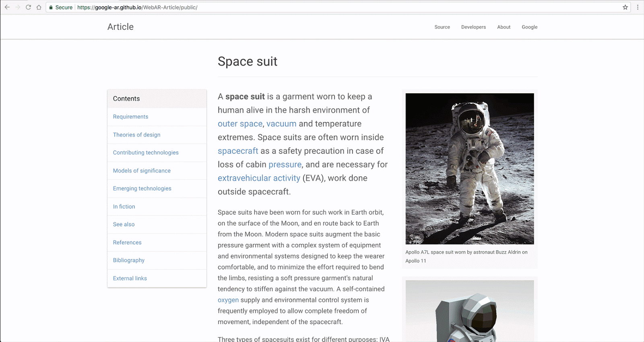Screen dimensions: 644x342
Task: Go to the About page
Action: [504, 27]
